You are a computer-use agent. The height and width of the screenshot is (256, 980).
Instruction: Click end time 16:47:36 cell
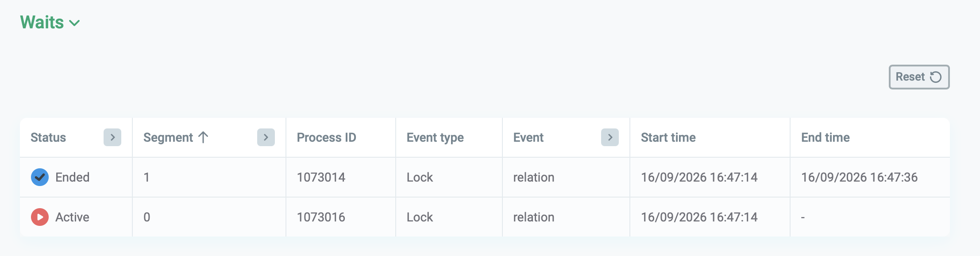click(x=870, y=177)
